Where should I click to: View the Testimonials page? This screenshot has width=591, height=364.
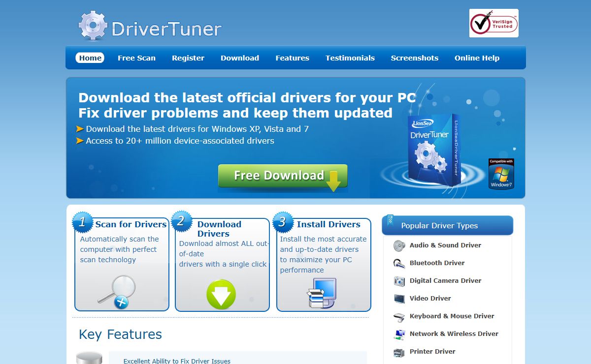(350, 58)
